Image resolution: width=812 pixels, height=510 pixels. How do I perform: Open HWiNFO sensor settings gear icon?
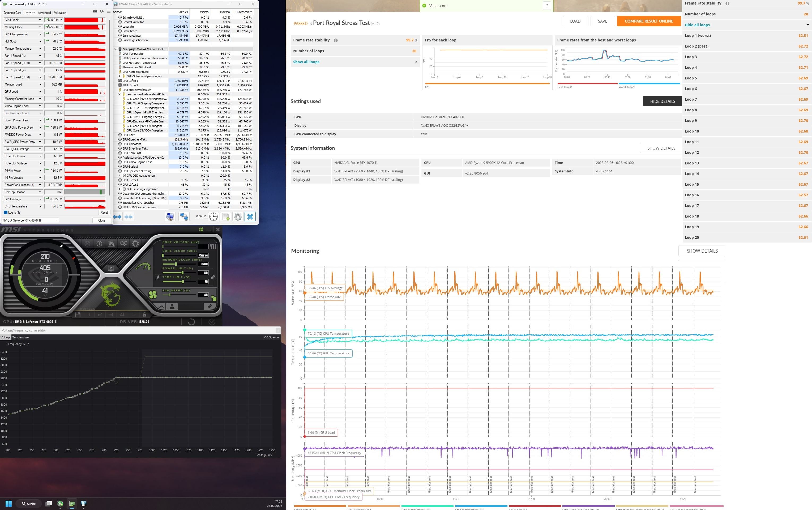point(238,216)
